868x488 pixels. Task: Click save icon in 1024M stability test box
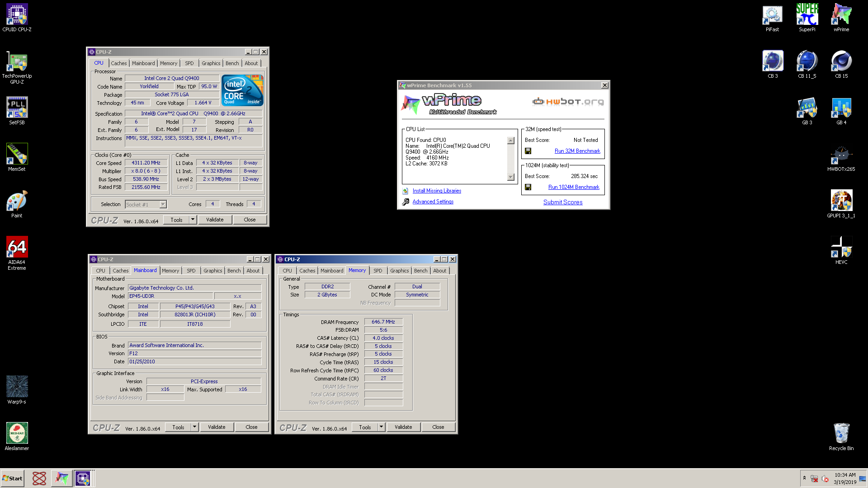pyautogui.click(x=528, y=187)
